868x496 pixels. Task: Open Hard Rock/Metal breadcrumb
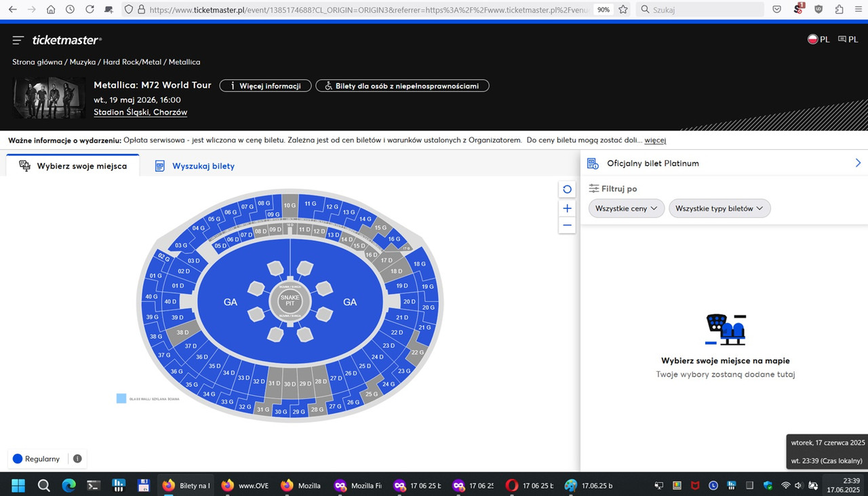point(132,62)
